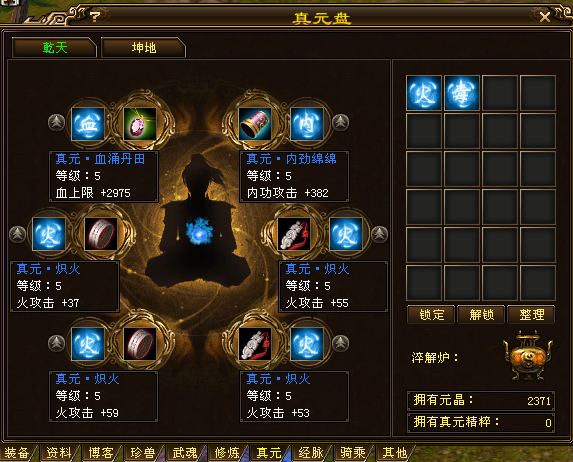Open the help question mark icon

coord(95,16)
